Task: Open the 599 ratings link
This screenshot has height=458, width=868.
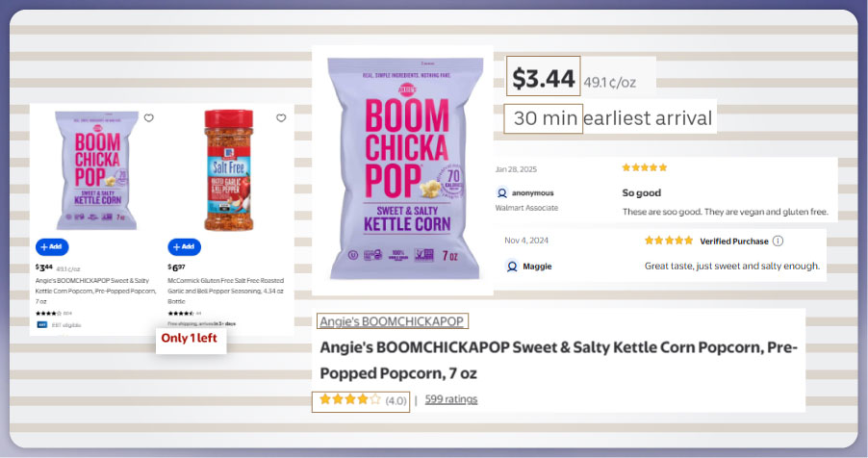Action: (450, 399)
